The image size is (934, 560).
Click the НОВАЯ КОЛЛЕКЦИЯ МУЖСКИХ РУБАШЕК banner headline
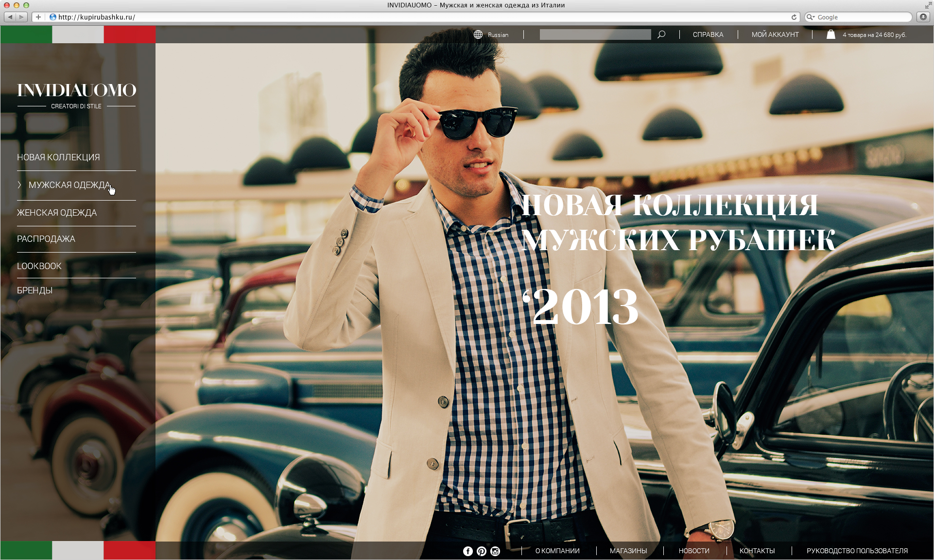pos(678,222)
